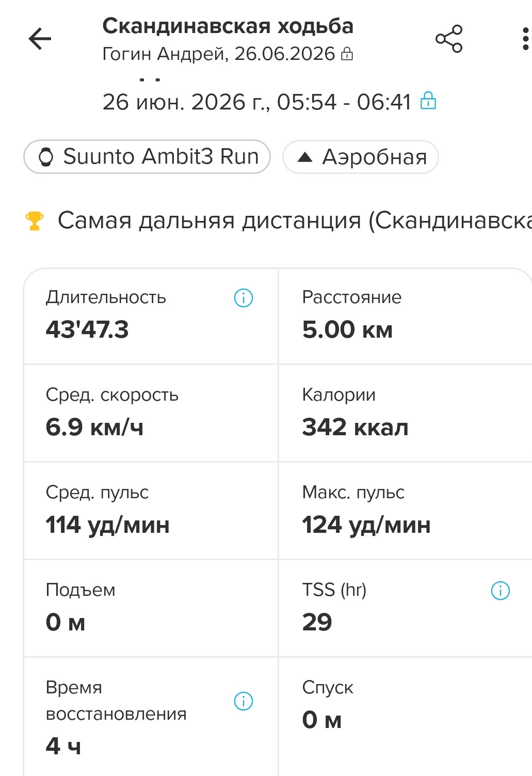Select the Расстояние 5.00 км cell
Image resolution: width=532 pixels, height=776 pixels.
click(405, 316)
